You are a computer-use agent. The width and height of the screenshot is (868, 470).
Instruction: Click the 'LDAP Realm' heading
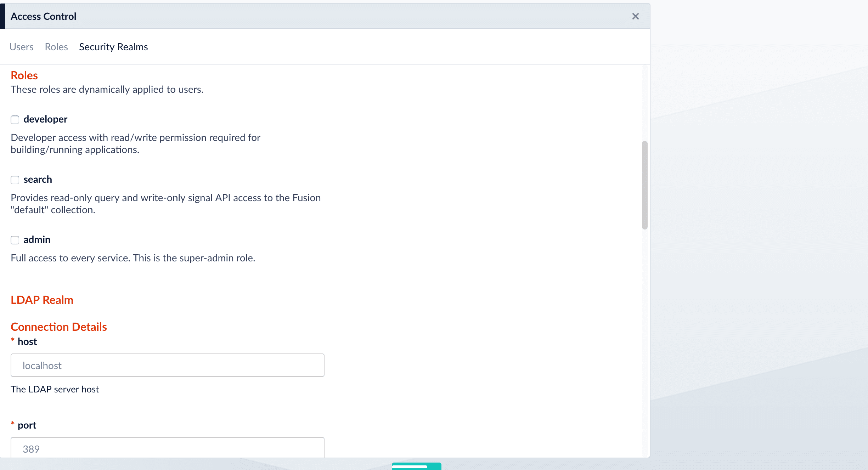point(42,300)
